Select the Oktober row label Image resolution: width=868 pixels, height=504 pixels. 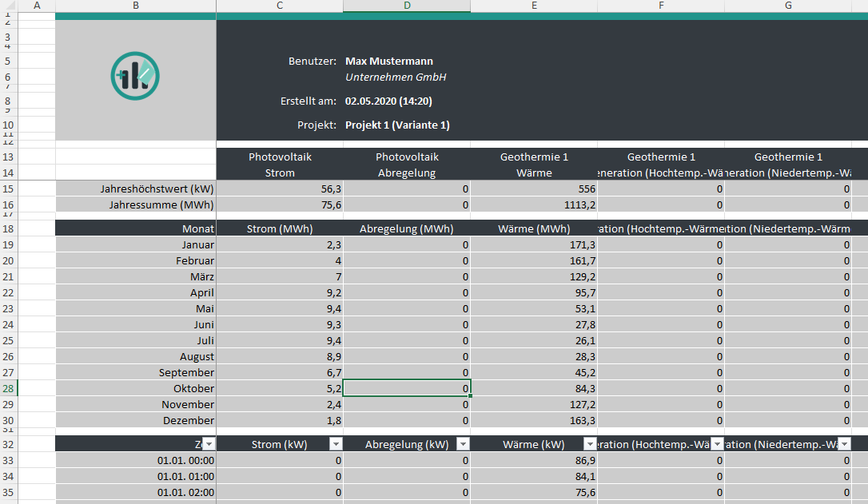click(x=136, y=388)
